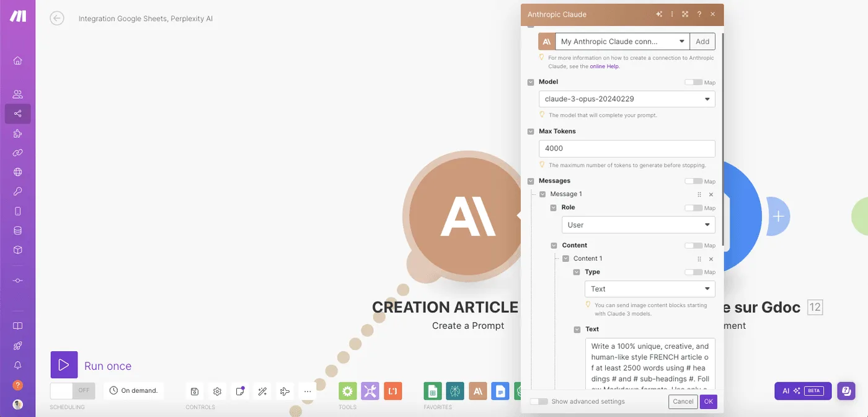Open the Connections link sidebar icon
The height and width of the screenshot is (417, 868).
pyautogui.click(x=17, y=153)
